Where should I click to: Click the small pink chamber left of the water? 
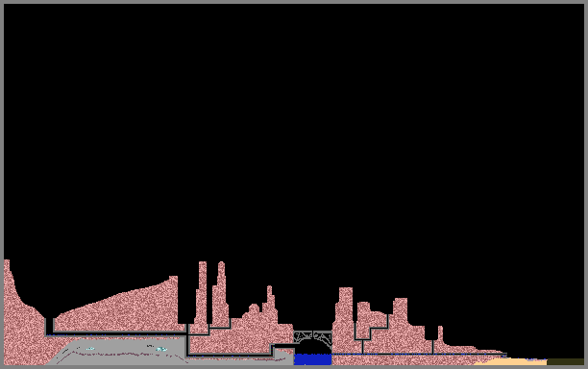pos(283,351)
